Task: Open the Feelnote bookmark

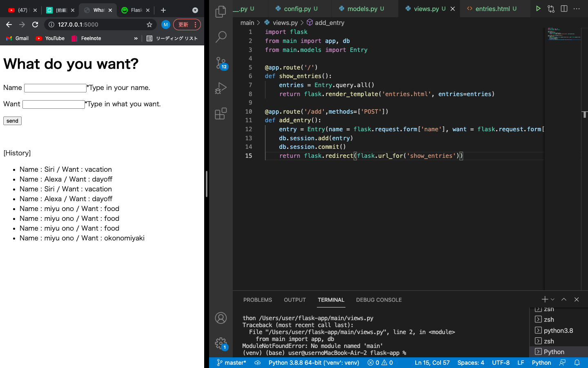Action: pos(86,38)
